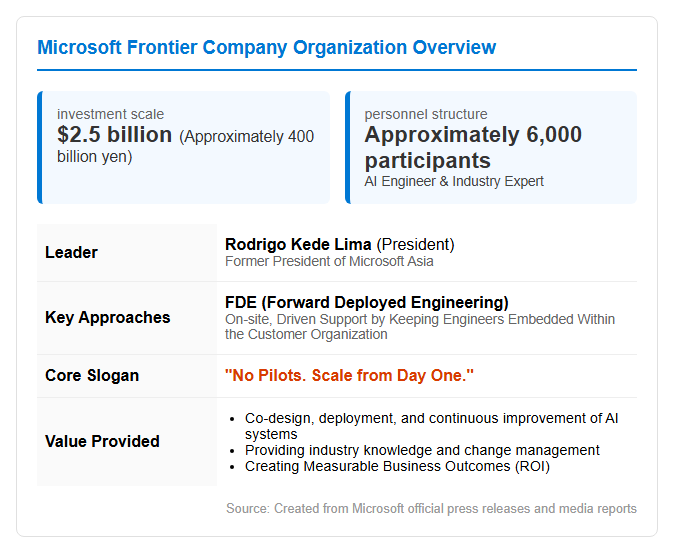This screenshot has width=674, height=553.
Task: Click FDE (Forward Deployed Engineering) text
Action: (367, 302)
